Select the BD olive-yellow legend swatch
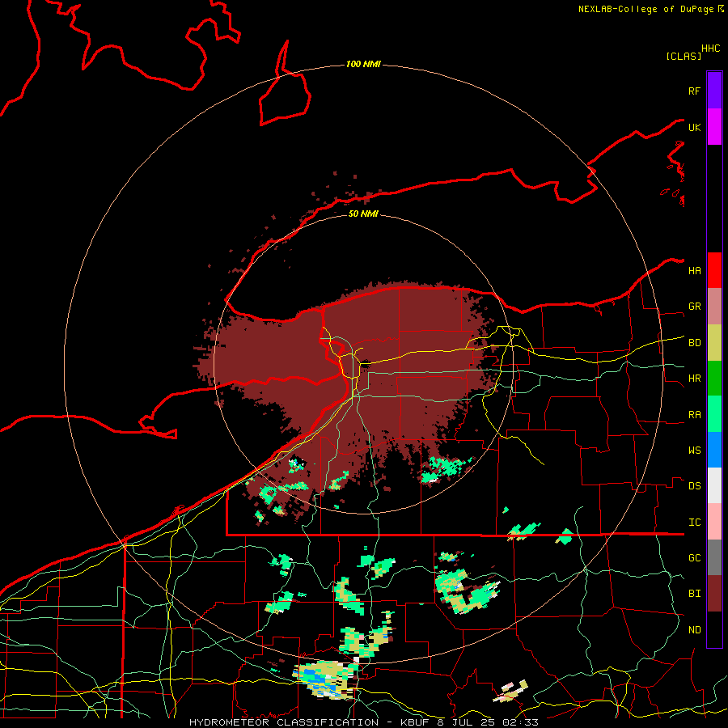Viewport: 728px width, 728px height. pos(714,343)
